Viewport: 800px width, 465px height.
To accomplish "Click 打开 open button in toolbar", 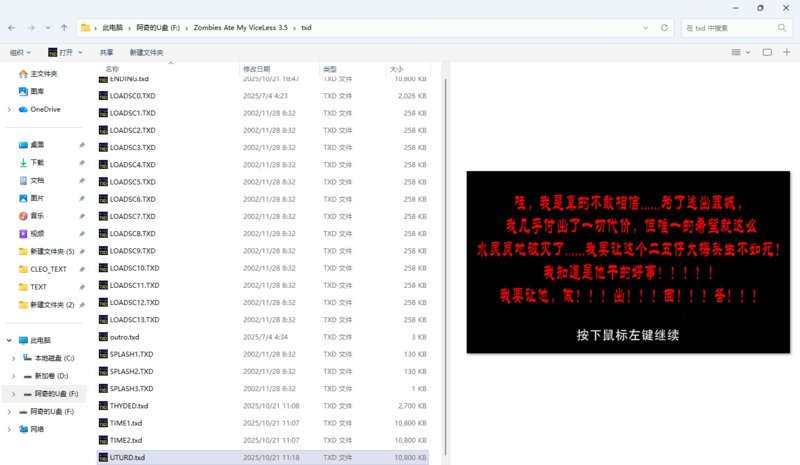I will [65, 52].
